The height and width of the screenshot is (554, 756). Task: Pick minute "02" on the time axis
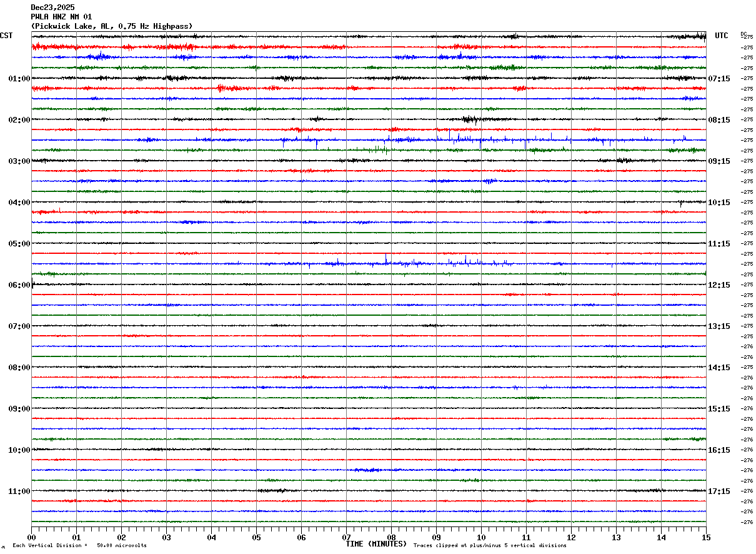[121, 537]
